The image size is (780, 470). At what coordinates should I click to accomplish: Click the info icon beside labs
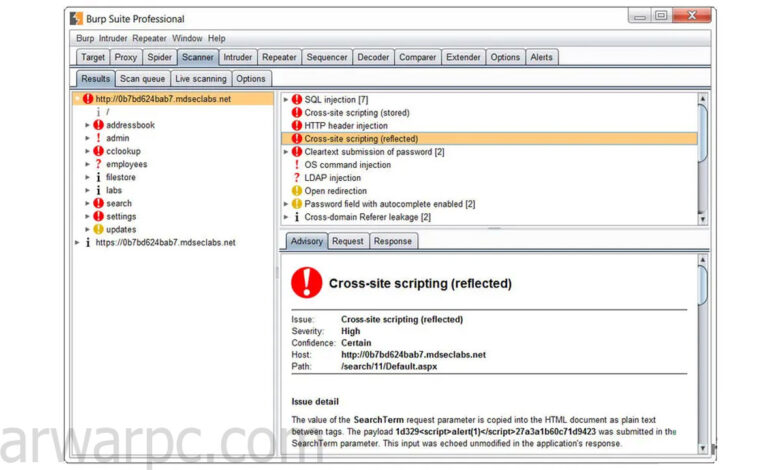98,190
